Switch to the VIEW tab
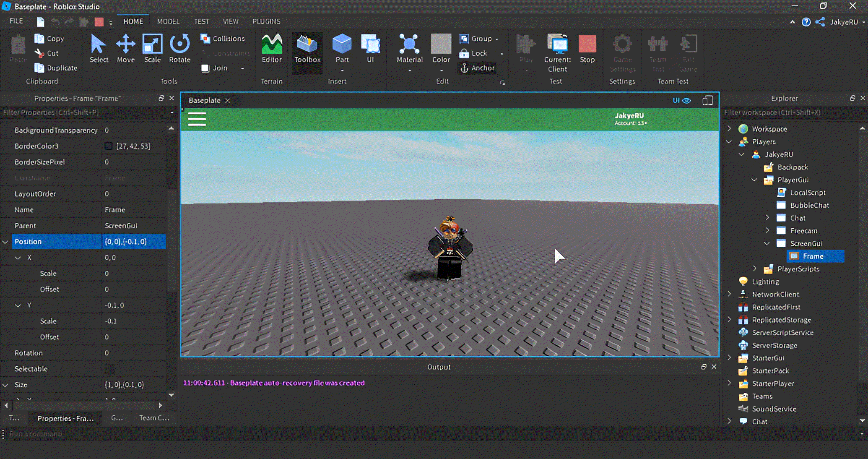Viewport: 868px width, 459px height. point(231,21)
